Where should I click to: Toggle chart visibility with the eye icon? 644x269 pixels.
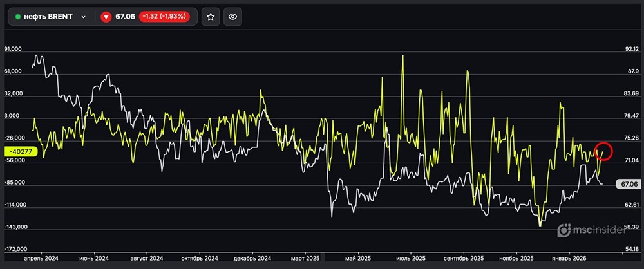click(x=233, y=17)
